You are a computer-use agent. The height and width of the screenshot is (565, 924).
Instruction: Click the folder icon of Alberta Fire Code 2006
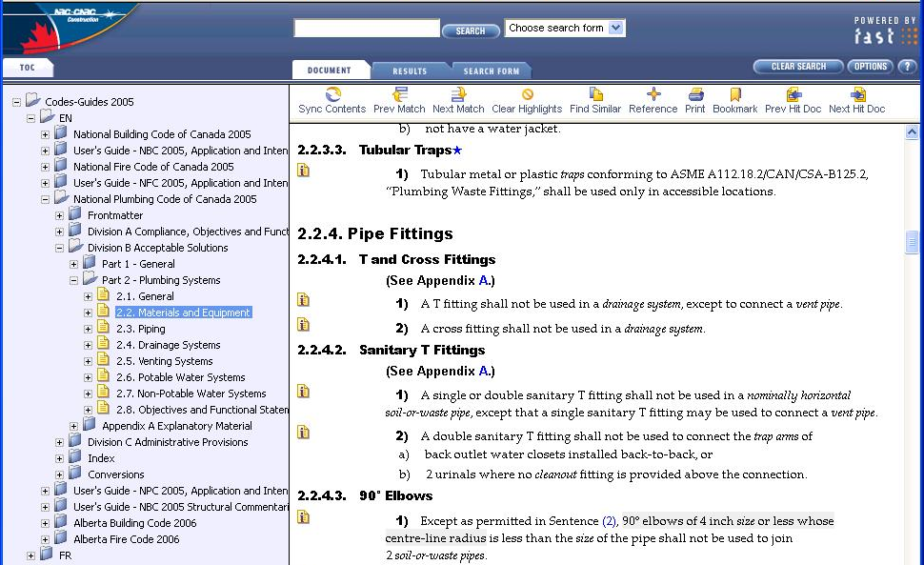[61, 538]
